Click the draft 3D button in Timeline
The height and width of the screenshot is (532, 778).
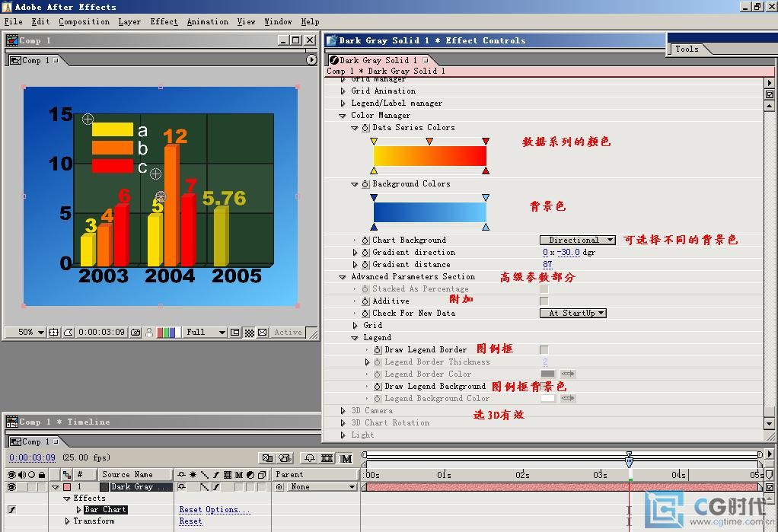[x=285, y=458]
